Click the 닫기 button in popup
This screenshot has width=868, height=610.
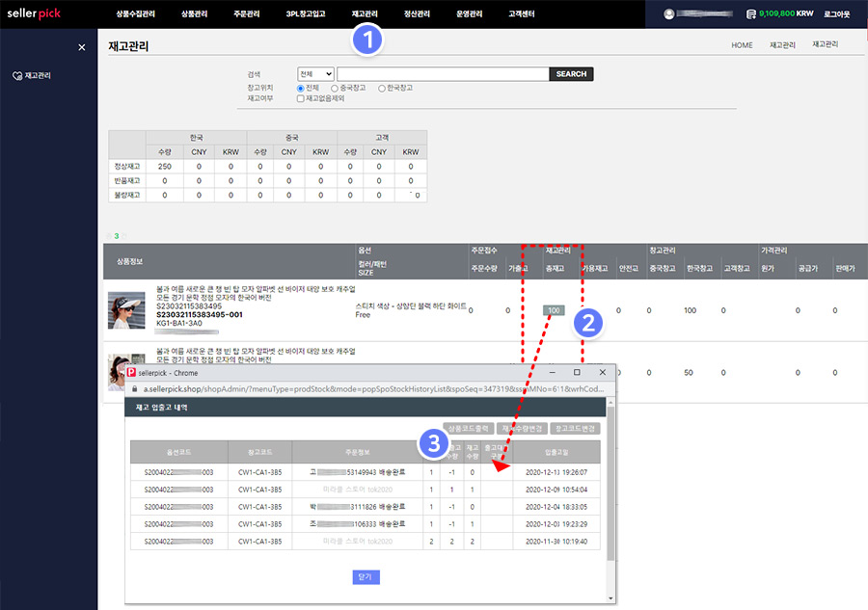point(366,577)
